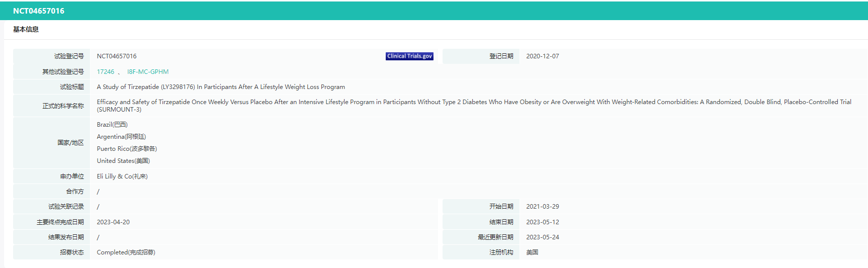Click the 结果发布日期 label

[x=66, y=237]
